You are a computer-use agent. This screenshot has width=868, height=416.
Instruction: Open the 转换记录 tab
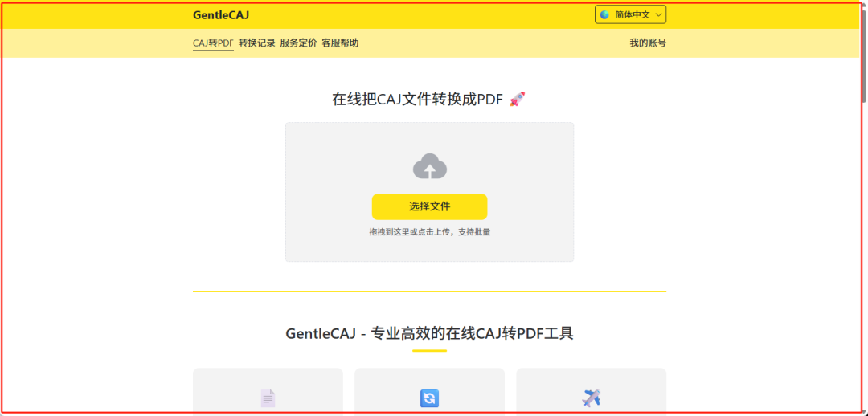pos(257,43)
